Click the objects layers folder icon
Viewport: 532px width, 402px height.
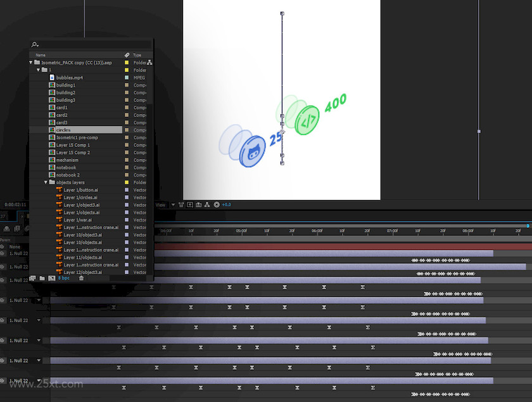52,182
